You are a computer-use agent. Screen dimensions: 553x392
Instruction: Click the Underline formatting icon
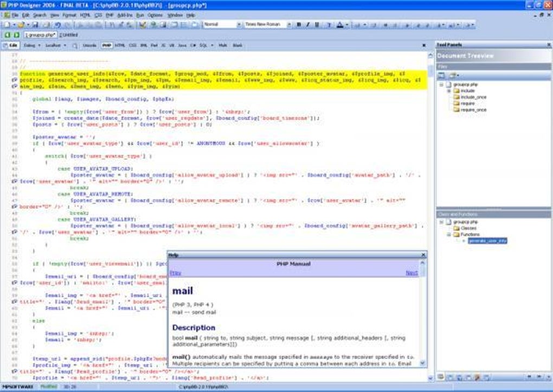tap(317, 25)
